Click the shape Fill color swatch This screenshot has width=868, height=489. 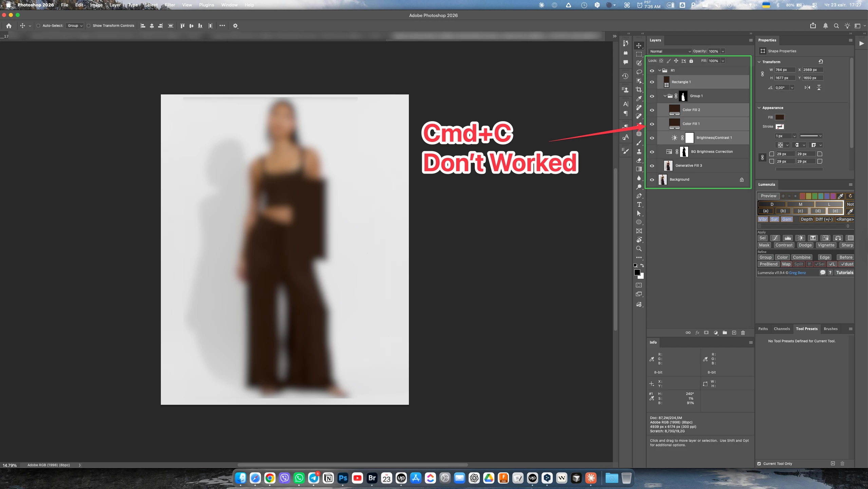coord(780,117)
